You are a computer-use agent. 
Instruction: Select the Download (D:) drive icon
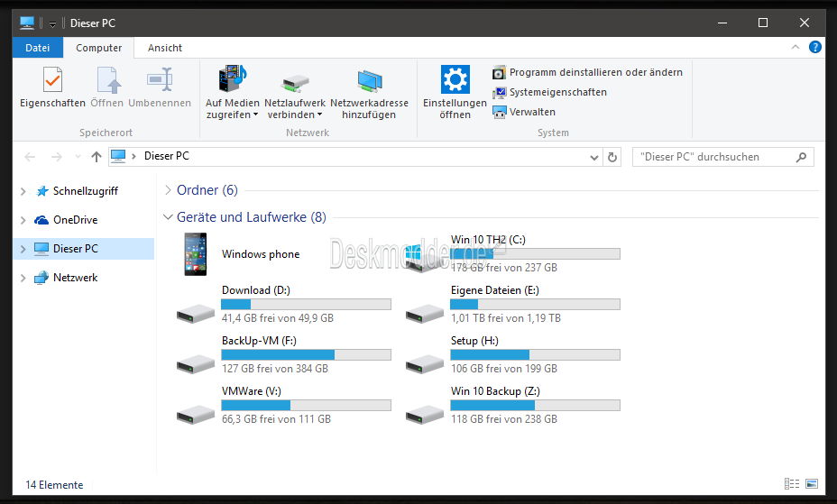tap(196, 313)
